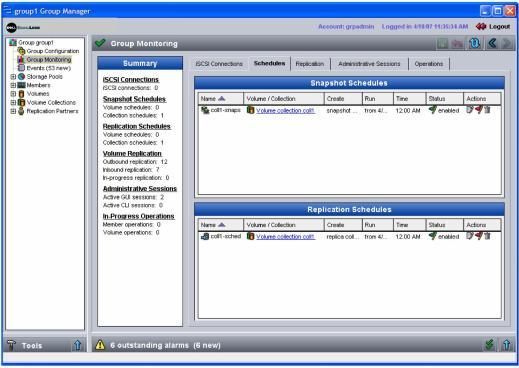Disable snapshot schedule coll1-snaps flag icon
Screen dimensions: 519x368
479,109
